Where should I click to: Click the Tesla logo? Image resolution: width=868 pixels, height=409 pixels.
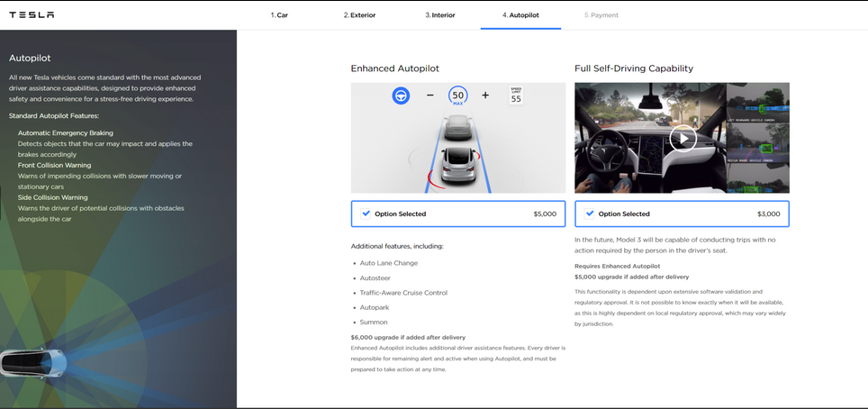(32, 14)
